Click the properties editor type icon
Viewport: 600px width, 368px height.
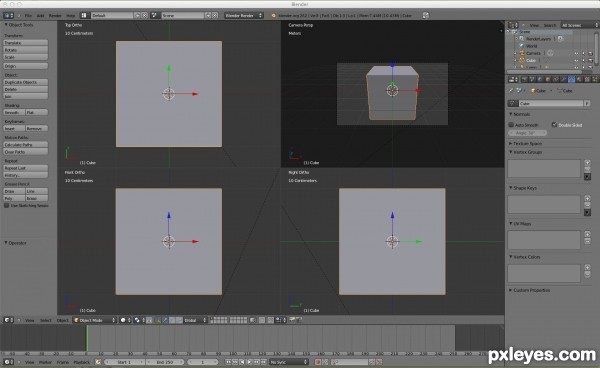(513, 79)
